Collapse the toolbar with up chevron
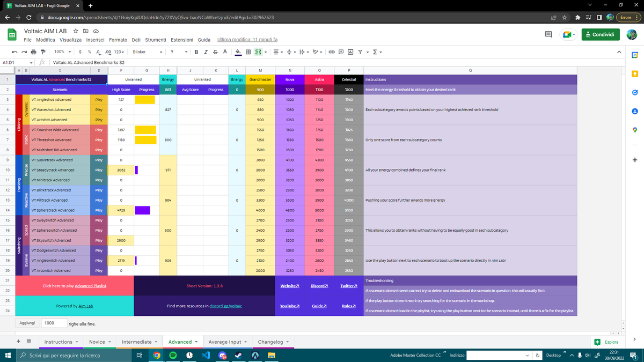Screen dimensions: 644x362 [x=620, y=51]
